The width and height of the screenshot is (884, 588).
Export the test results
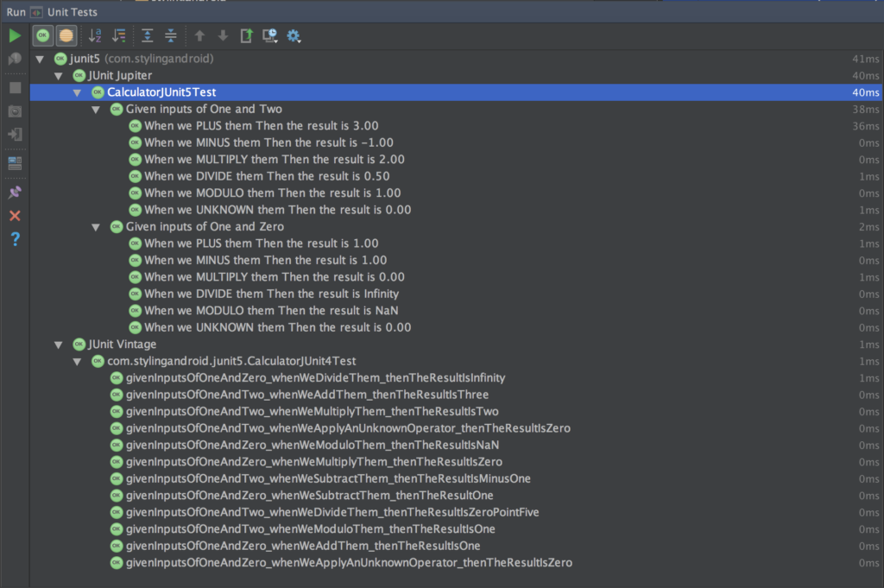click(247, 35)
